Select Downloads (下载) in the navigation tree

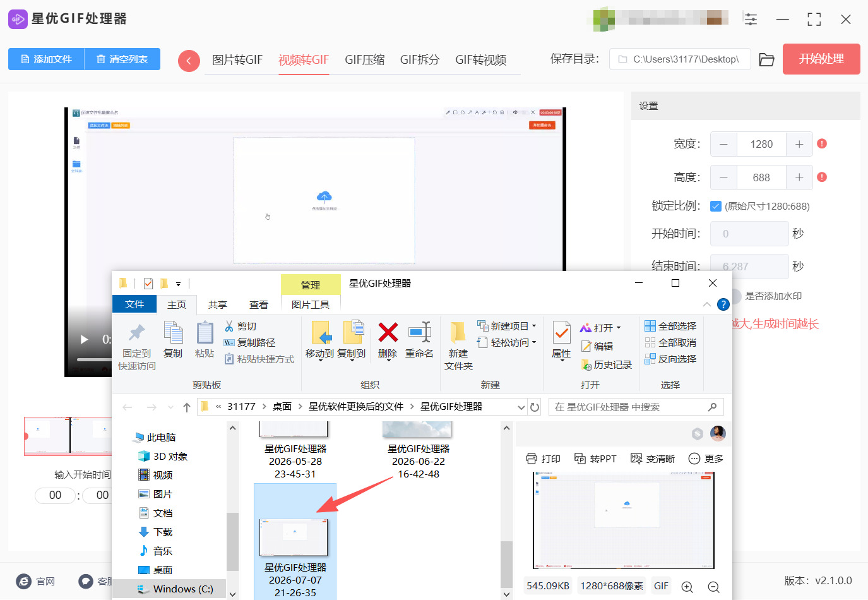point(155,532)
